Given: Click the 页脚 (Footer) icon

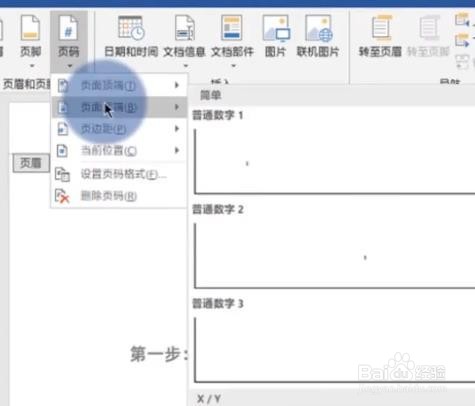Looking at the screenshot, I should click(30, 27).
